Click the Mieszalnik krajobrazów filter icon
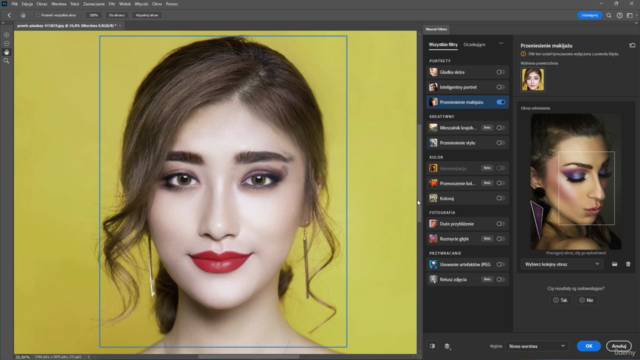 pos(433,128)
